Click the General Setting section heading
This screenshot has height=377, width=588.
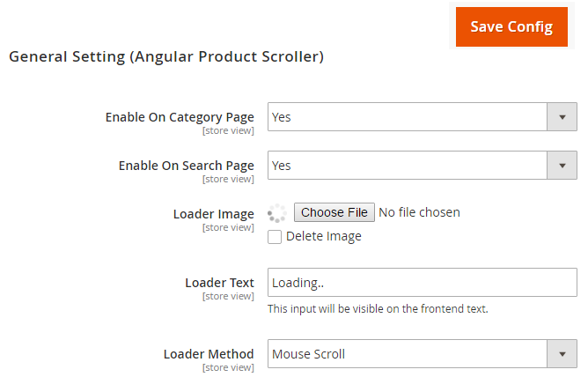(166, 57)
